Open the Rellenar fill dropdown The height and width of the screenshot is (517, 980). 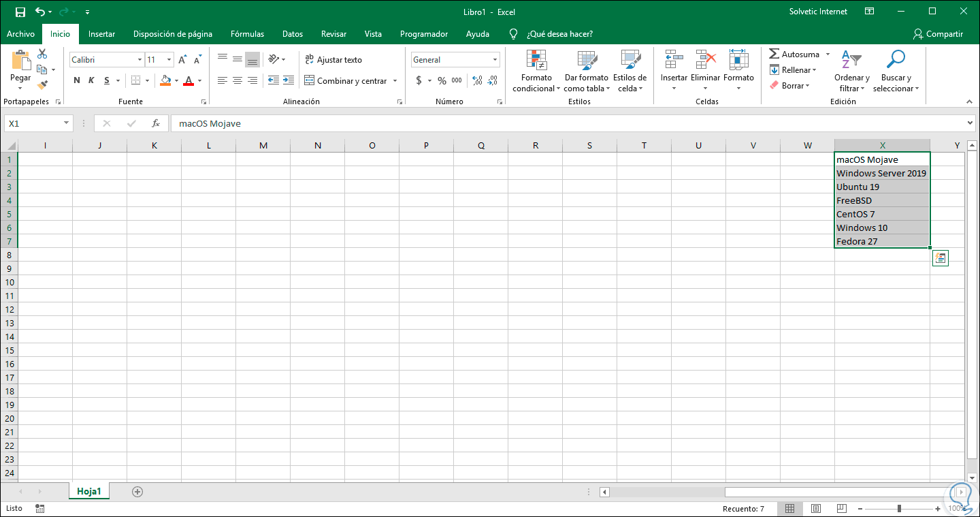coord(794,70)
